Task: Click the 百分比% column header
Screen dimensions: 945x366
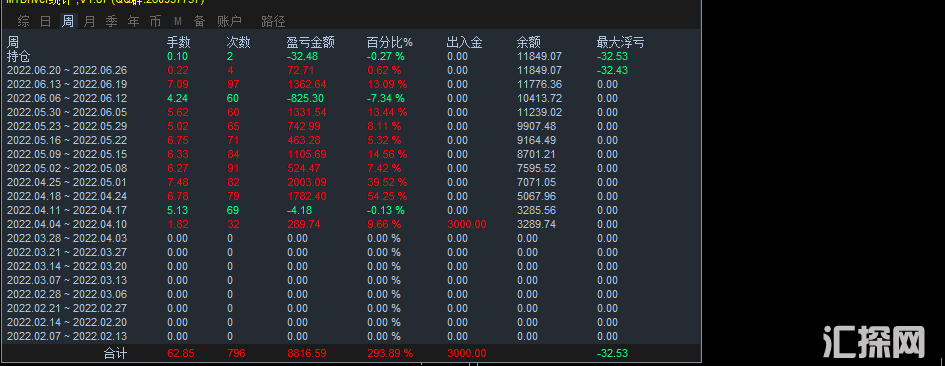Action: coord(389,42)
